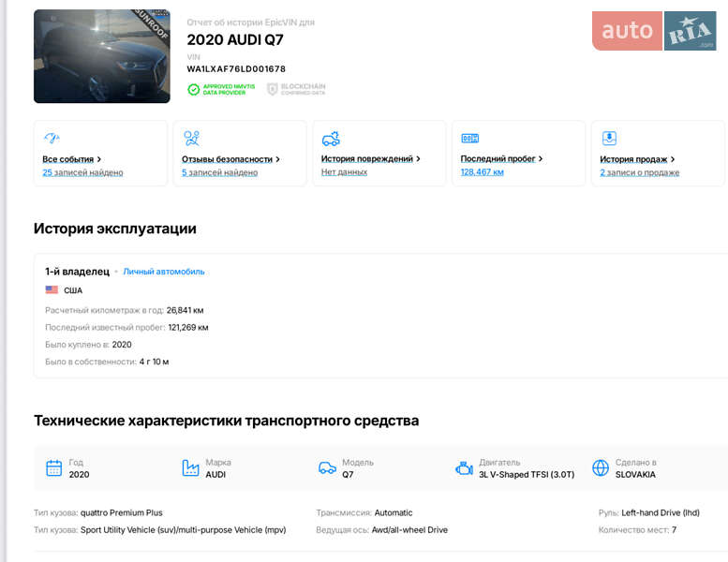The image size is (728, 562).
Task: Open the 'Последний пробег' section
Action: point(501,159)
